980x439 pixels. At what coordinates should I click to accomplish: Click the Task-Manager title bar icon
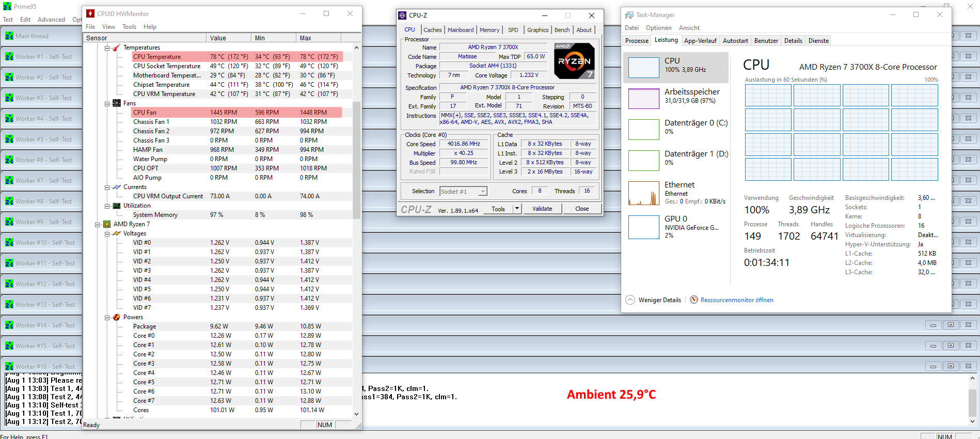point(629,15)
